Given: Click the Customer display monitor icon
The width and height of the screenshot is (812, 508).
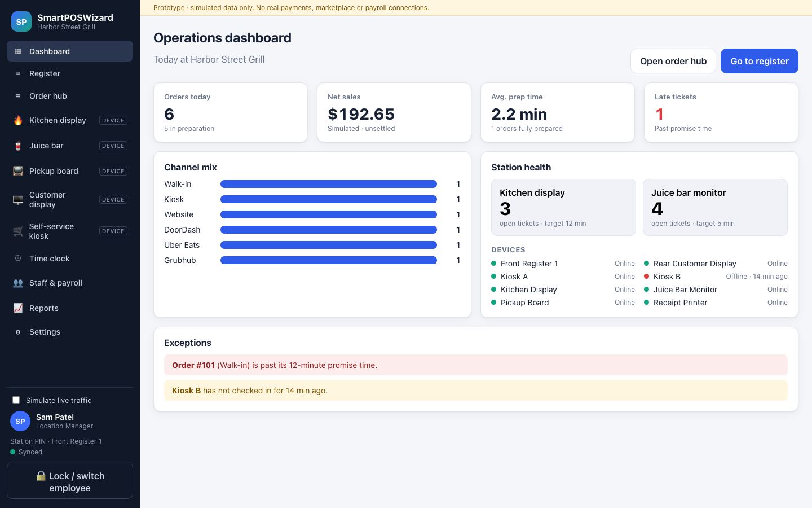Looking at the screenshot, I should 18,200.
